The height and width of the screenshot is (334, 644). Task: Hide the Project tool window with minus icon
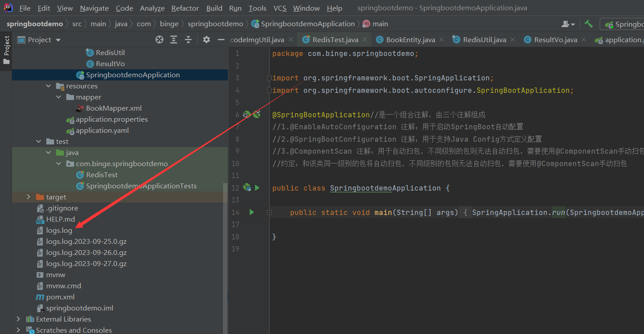(221, 40)
